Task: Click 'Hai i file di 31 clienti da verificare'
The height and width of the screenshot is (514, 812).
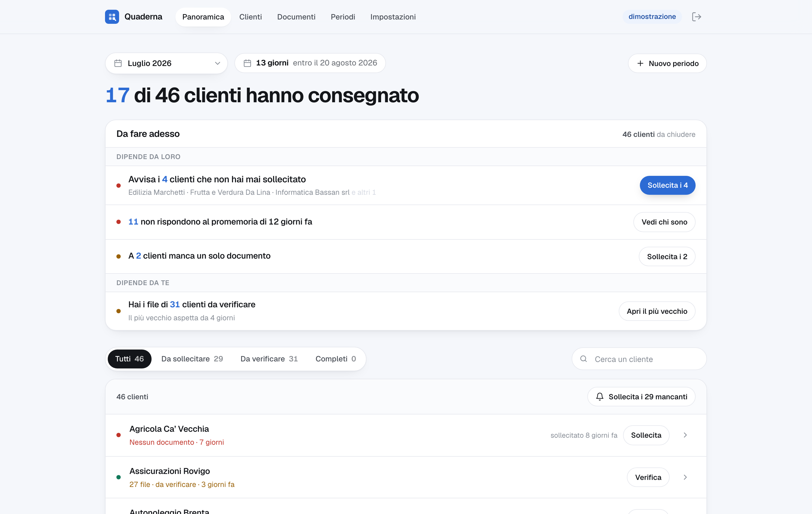Action: (x=192, y=304)
